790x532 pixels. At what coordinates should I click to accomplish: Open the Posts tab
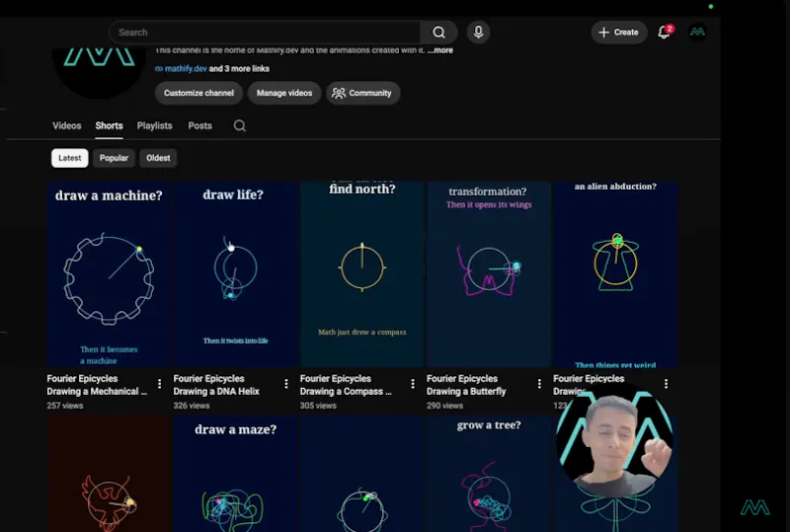200,125
